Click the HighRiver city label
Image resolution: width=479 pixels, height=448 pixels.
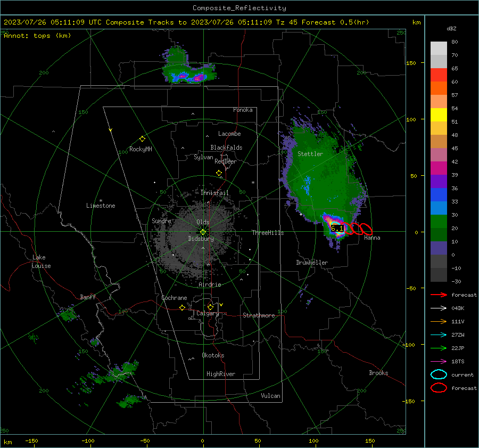click(x=221, y=374)
